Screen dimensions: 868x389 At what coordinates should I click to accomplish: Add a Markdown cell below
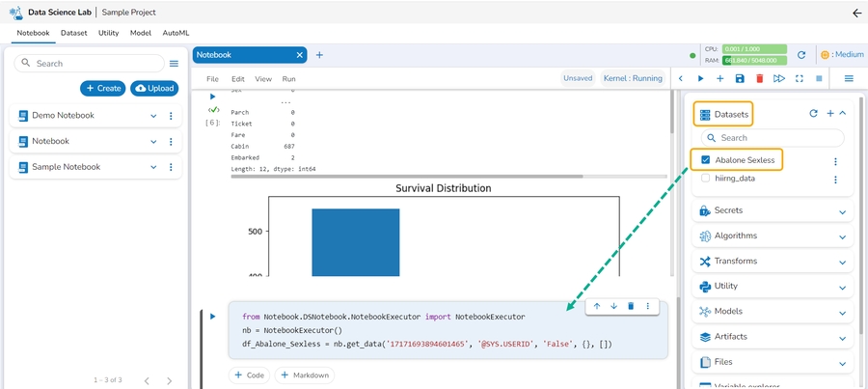point(304,375)
